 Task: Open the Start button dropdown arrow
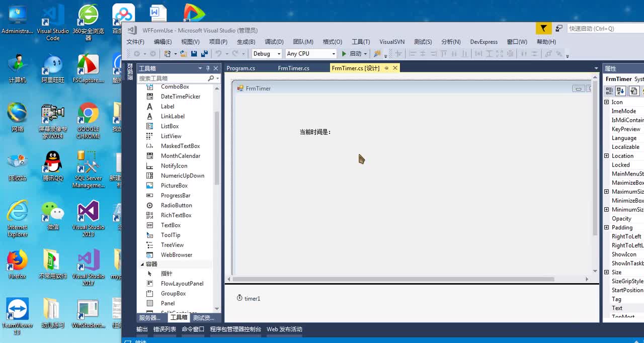(x=365, y=54)
